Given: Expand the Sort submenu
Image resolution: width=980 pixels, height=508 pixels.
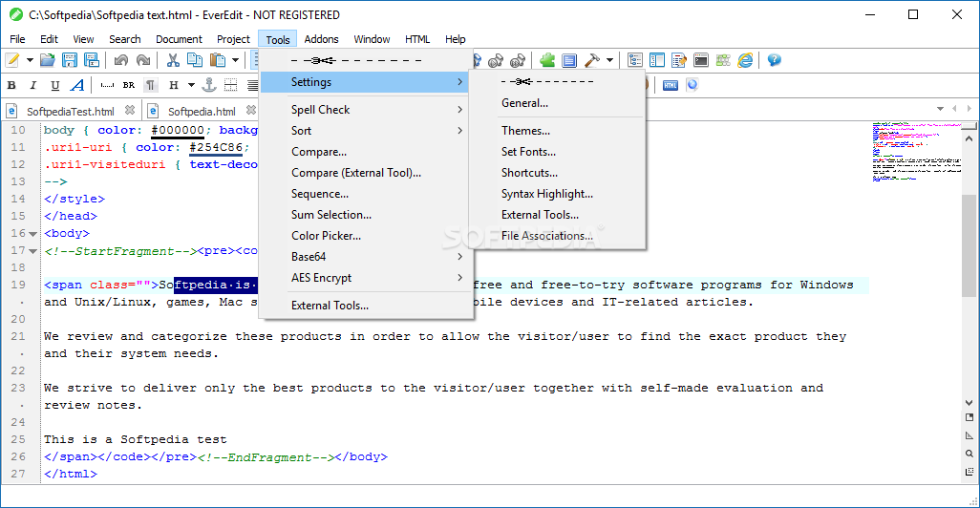Looking at the screenshot, I should (x=364, y=131).
